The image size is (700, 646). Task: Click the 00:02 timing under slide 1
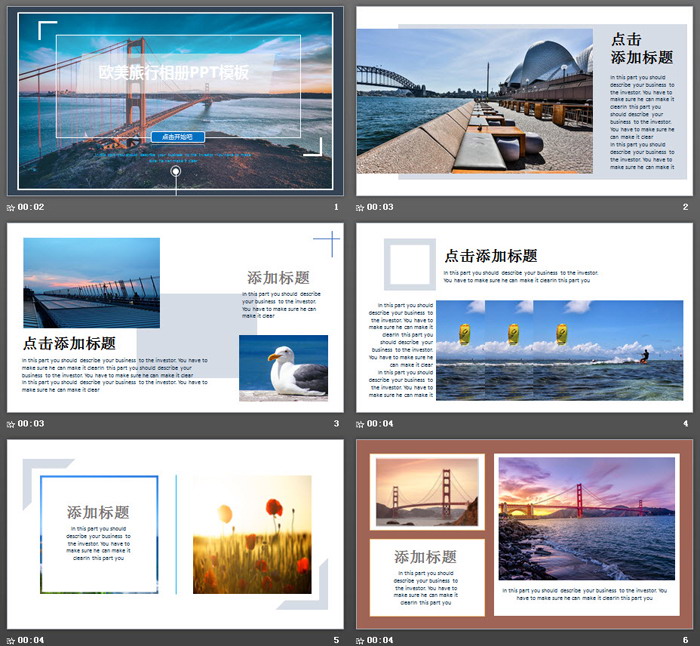click(31, 207)
